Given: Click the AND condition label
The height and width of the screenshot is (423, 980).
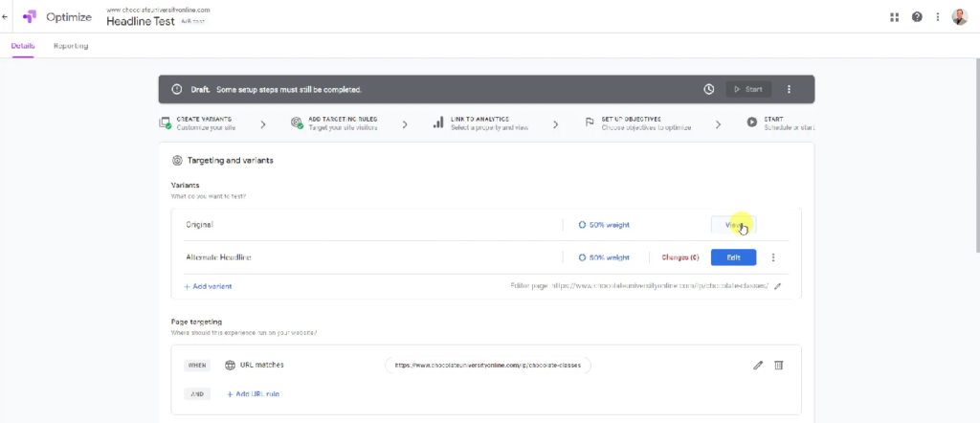Looking at the screenshot, I should pyautogui.click(x=197, y=394).
